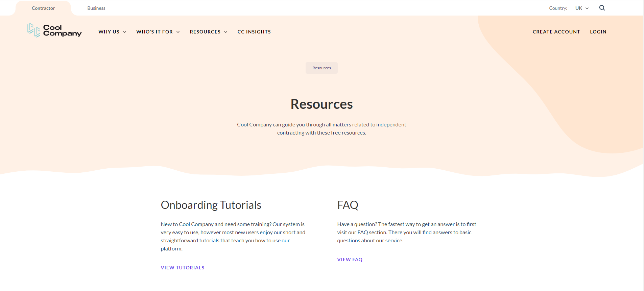Image resolution: width=644 pixels, height=291 pixels.
Task: Click the Resources page title
Action: (x=321, y=104)
